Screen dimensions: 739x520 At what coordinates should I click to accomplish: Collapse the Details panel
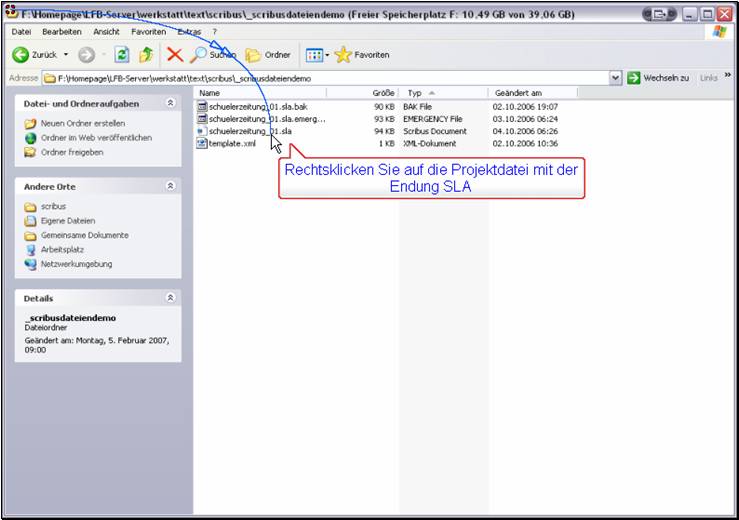tap(170, 298)
